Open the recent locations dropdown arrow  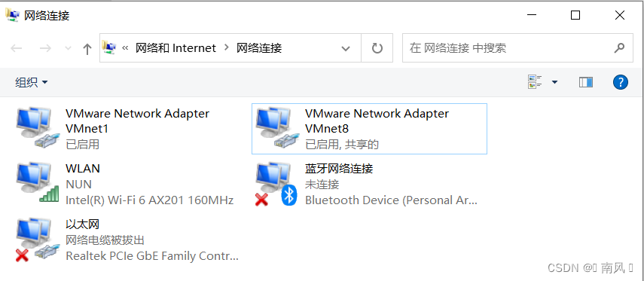pyautogui.click(x=69, y=48)
